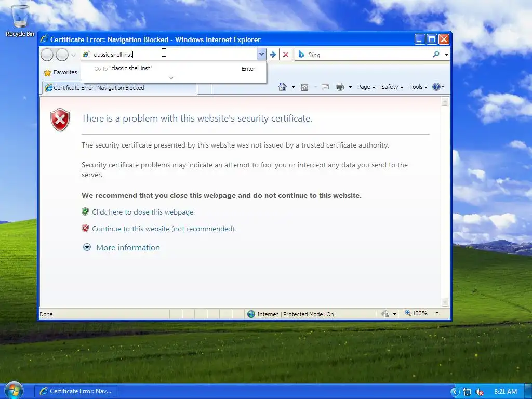This screenshot has height=399, width=532.
Task: Click the muted volume tray icon
Action: pos(480,392)
